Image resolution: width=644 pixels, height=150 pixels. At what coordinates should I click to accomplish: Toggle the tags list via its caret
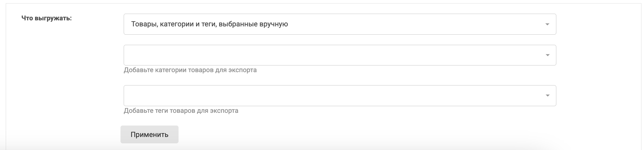tap(547, 96)
